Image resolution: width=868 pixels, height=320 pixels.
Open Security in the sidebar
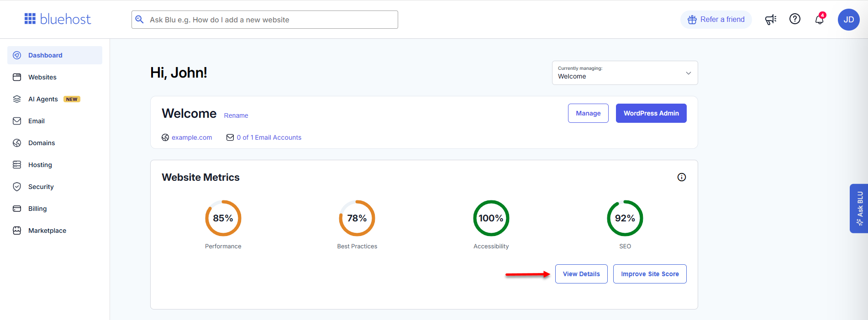coord(55,187)
